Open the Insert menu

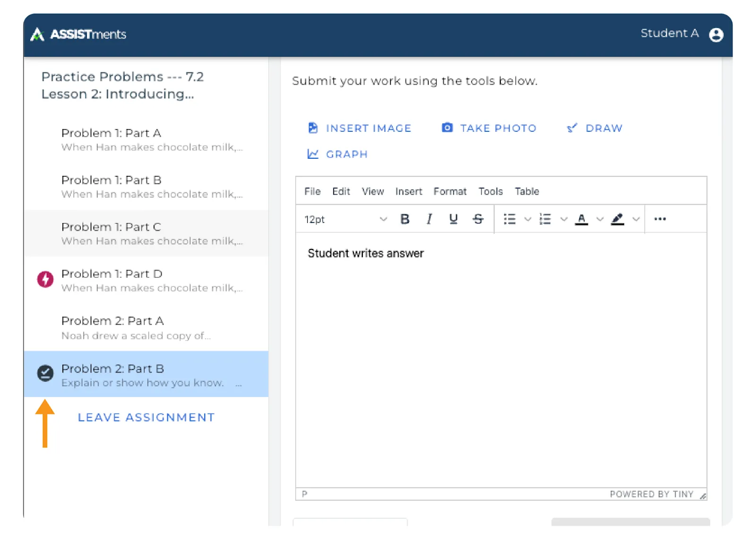point(409,191)
